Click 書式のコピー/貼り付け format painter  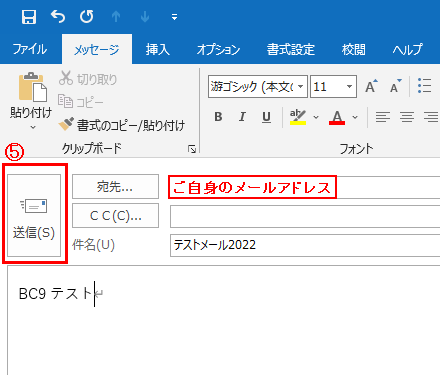pyautogui.click(x=122, y=125)
